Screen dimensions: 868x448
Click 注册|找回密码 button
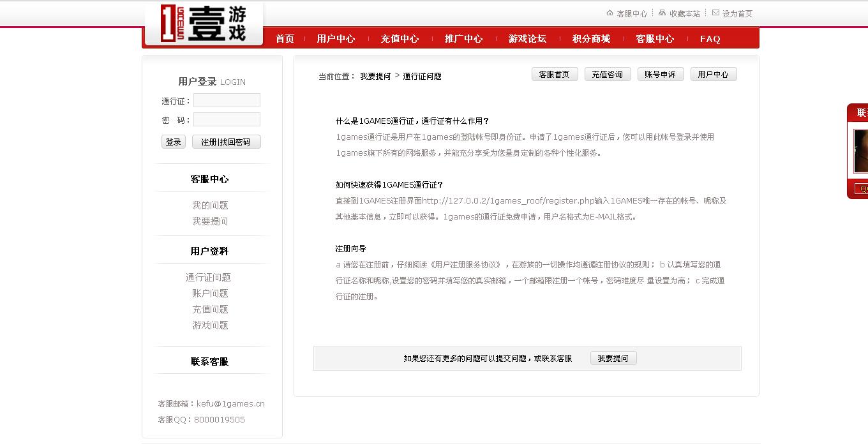227,142
